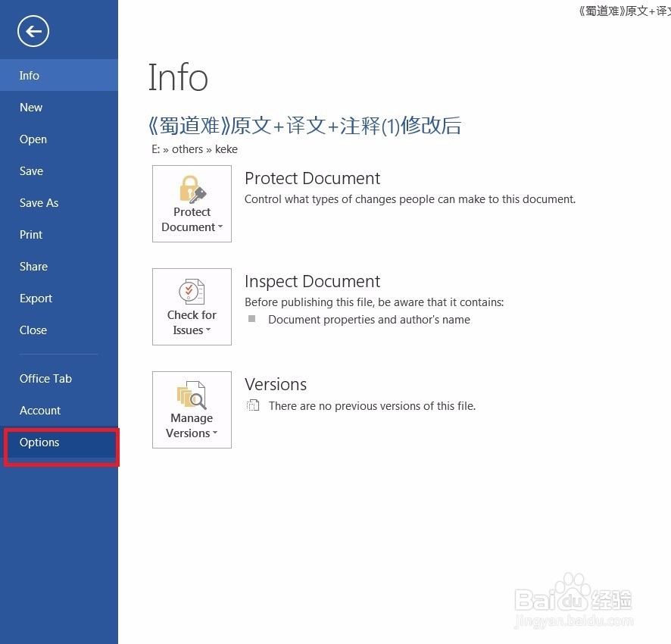Open Word Options
The width and height of the screenshot is (671, 644).
pos(39,442)
